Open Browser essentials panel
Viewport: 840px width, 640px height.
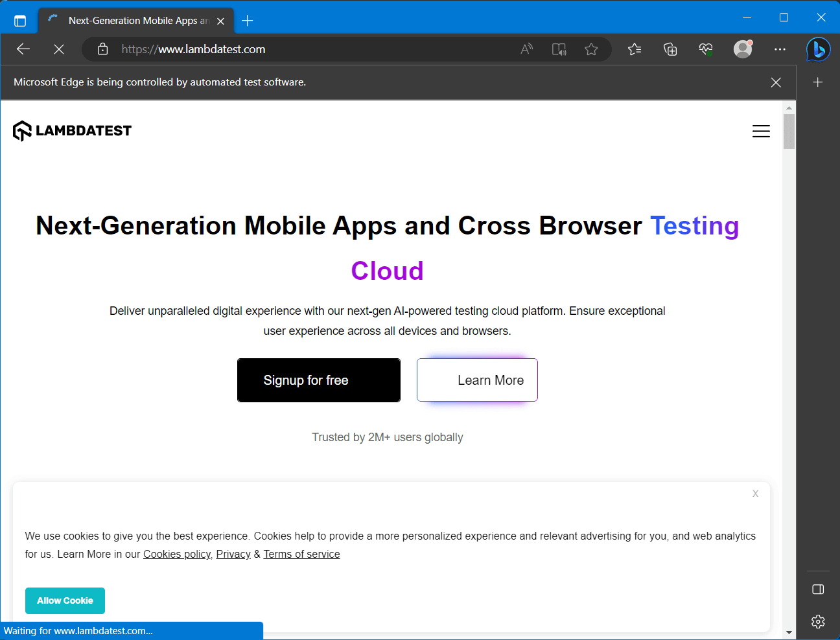click(x=705, y=49)
